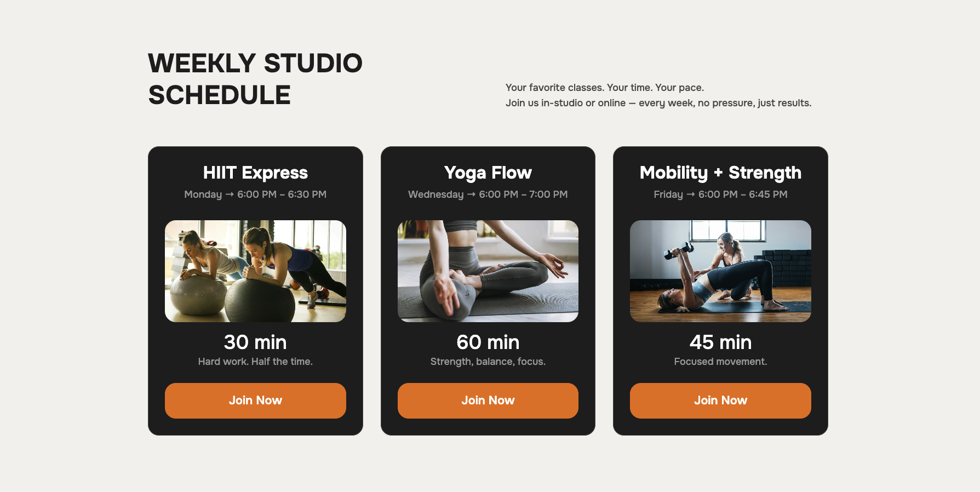Click Join Now under Yoga Flow
The width and height of the screenshot is (980, 492).
click(488, 401)
